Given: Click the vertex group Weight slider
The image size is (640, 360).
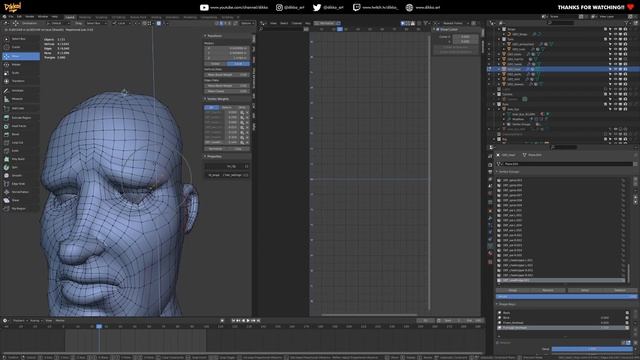Looking at the screenshot, I should tap(566, 297).
